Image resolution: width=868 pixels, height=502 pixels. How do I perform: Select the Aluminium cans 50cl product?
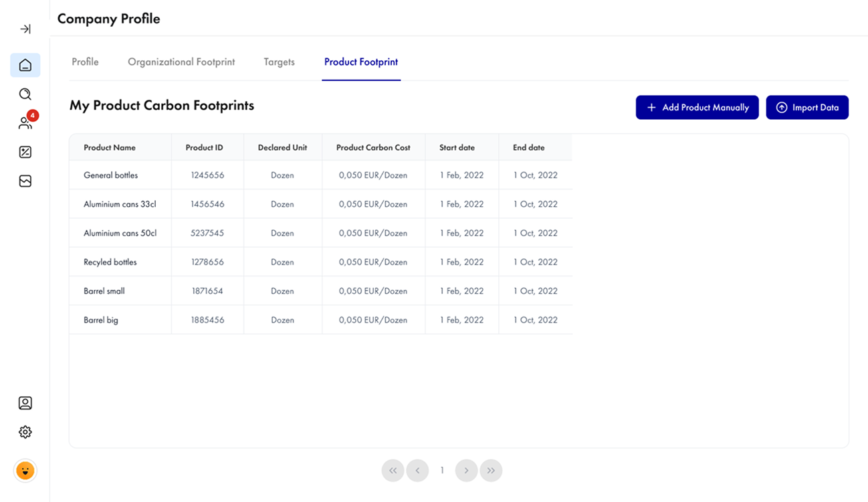coord(120,233)
